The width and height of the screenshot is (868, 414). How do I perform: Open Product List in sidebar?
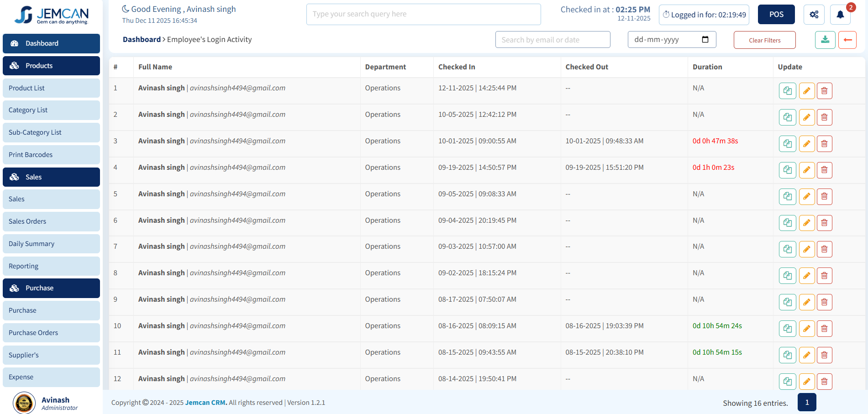click(51, 88)
